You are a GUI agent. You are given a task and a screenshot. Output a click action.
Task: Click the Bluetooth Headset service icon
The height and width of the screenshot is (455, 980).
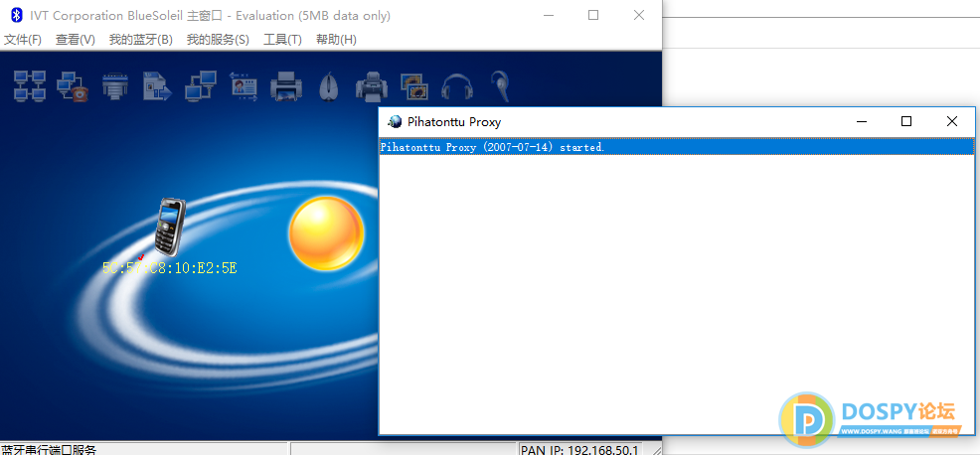point(499,85)
